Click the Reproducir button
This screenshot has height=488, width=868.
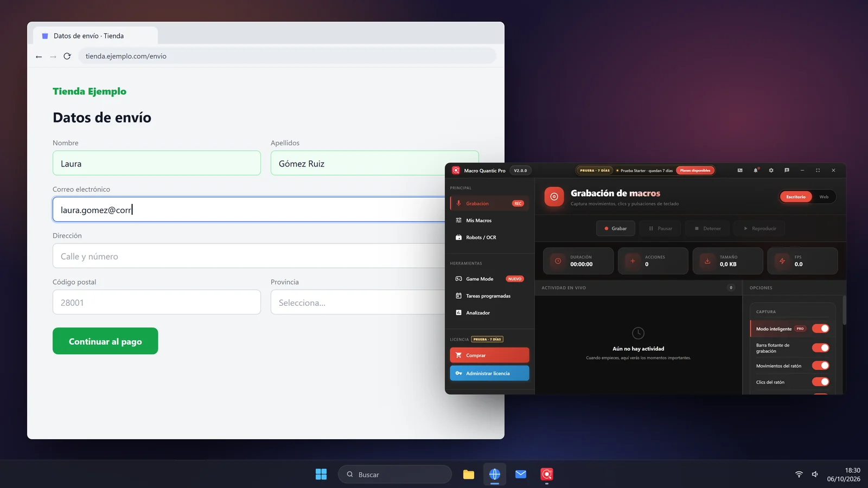tap(759, 228)
